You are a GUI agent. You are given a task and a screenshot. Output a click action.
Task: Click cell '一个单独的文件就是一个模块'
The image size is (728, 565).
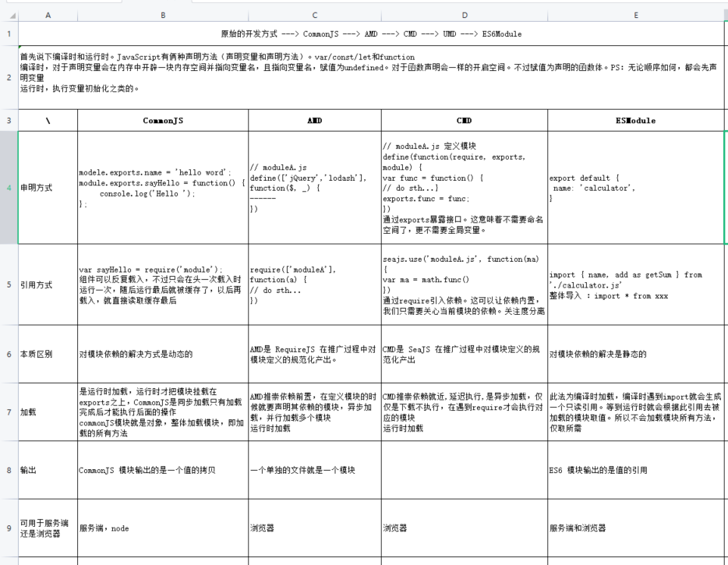315,470
